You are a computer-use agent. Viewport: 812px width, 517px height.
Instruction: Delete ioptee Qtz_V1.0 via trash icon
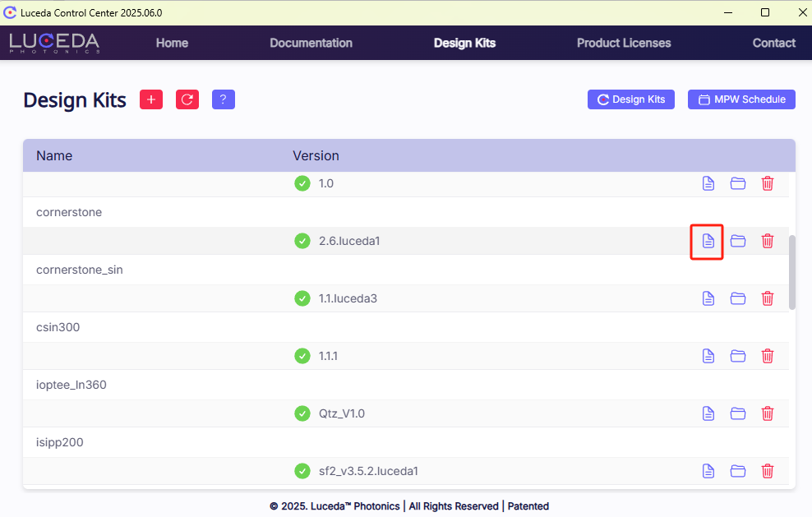[768, 413]
